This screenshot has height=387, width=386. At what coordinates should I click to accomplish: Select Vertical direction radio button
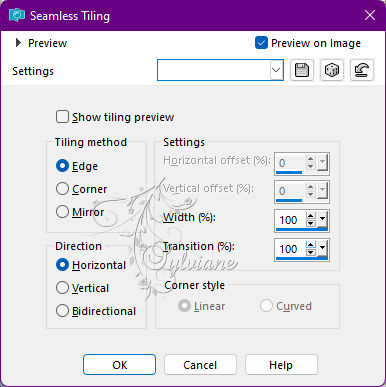pyautogui.click(x=62, y=288)
